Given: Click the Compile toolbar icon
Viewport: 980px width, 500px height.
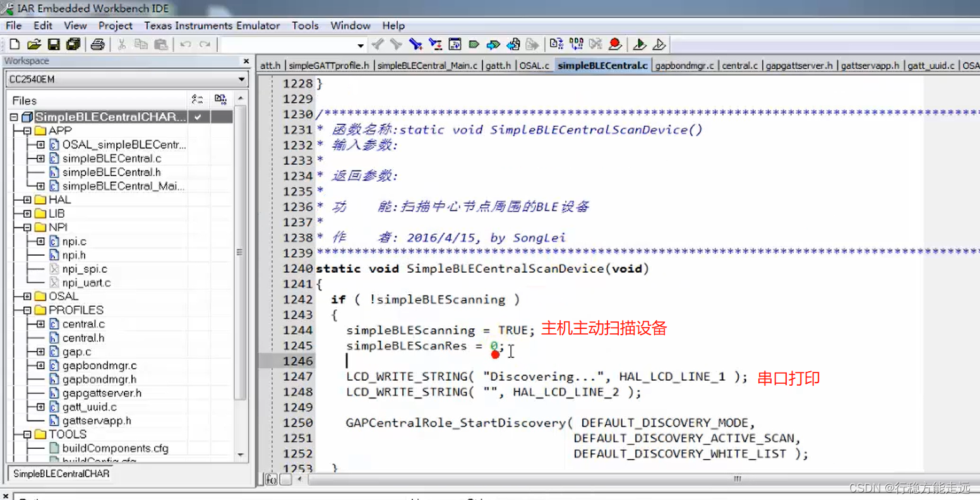Looking at the screenshot, I should click(x=556, y=44).
